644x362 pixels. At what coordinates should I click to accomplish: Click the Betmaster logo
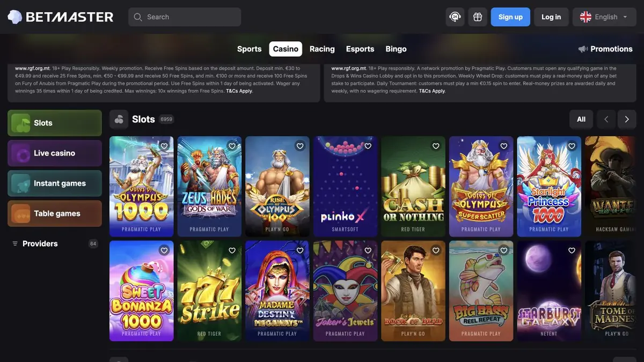coord(61,17)
